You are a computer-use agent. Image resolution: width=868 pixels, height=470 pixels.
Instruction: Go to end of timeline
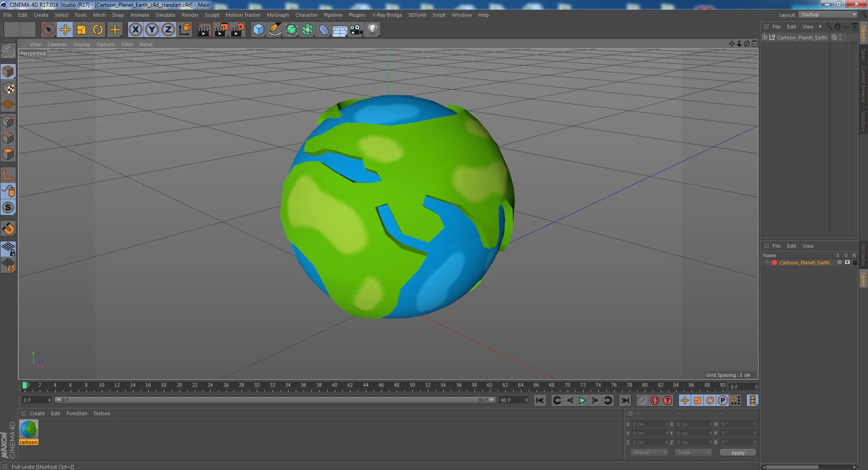click(x=625, y=400)
